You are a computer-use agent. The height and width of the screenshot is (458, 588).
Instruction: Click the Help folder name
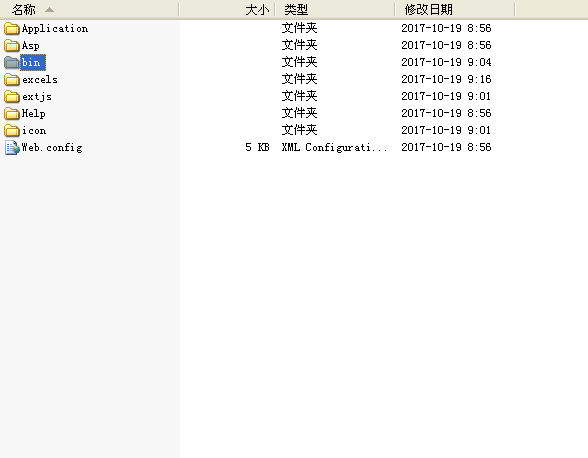click(x=33, y=114)
